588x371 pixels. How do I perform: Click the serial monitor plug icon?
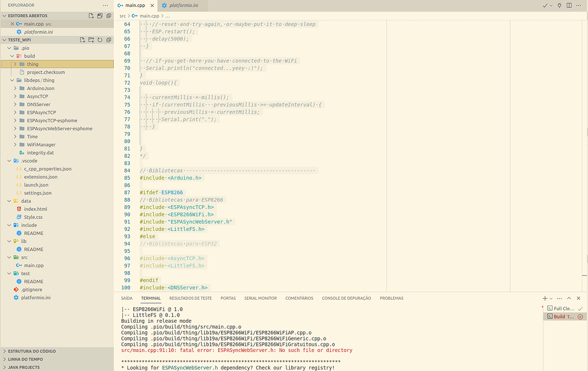coord(559,5)
